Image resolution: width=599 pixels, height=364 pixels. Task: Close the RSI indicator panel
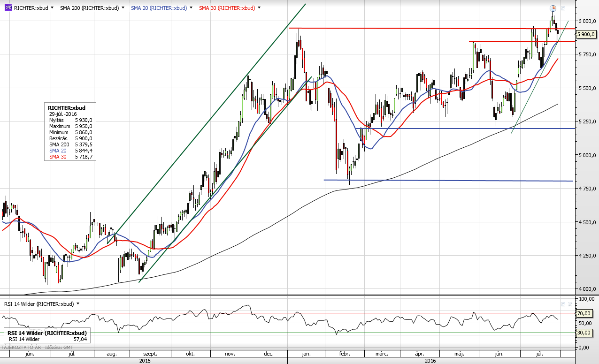click(x=570, y=304)
